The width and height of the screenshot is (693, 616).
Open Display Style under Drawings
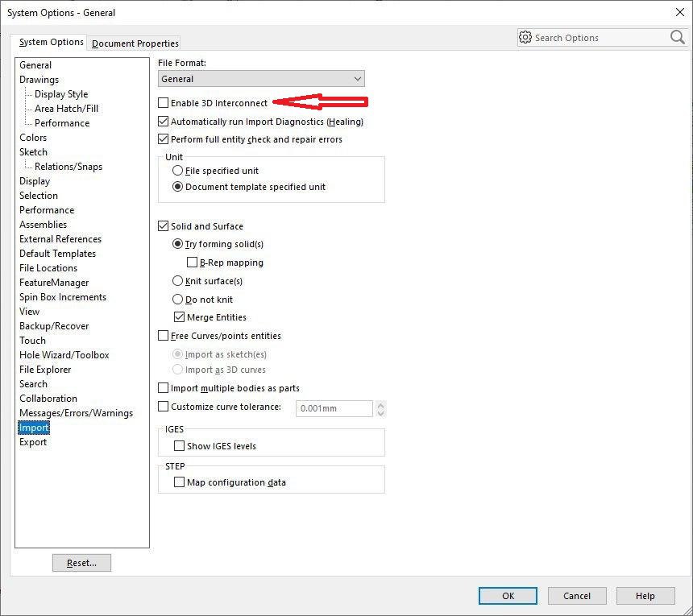[x=61, y=94]
